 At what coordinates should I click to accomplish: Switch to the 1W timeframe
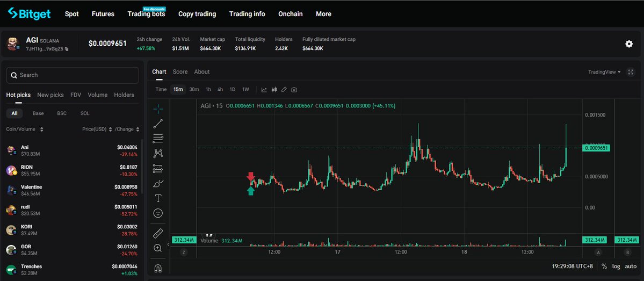point(245,90)
